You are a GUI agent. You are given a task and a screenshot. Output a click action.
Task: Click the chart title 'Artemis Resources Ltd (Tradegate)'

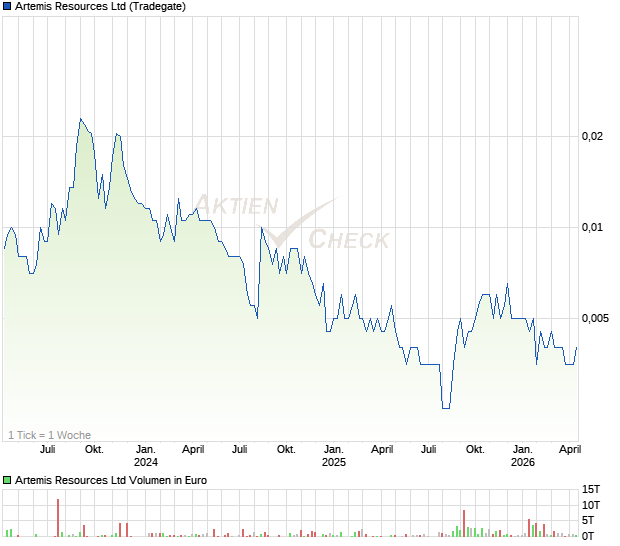click(x=100, y=6)
